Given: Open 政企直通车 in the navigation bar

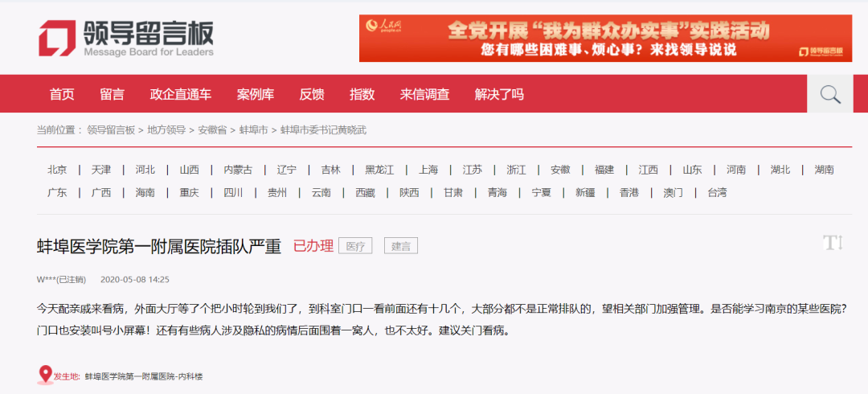Looking at the screenshot, I should [x=181, y=94].
